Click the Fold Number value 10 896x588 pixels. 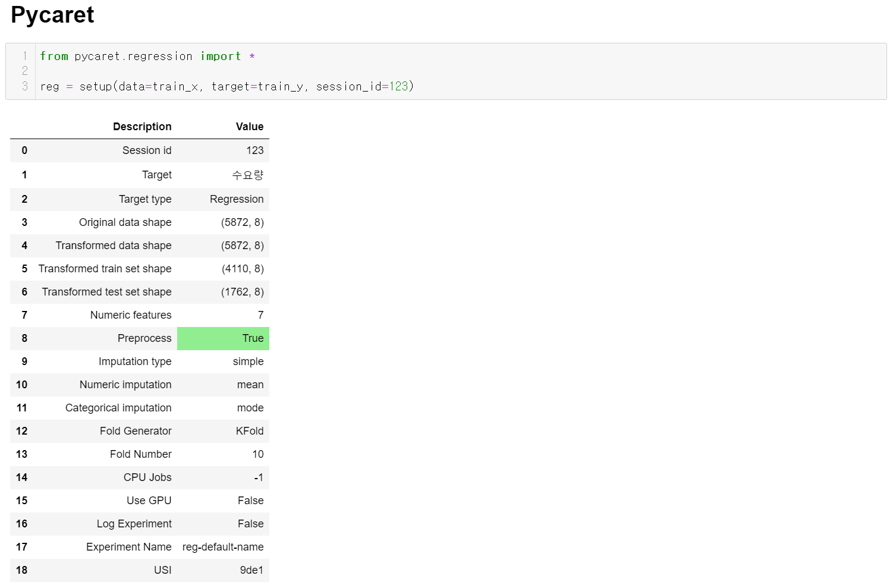tap(258, 454)
